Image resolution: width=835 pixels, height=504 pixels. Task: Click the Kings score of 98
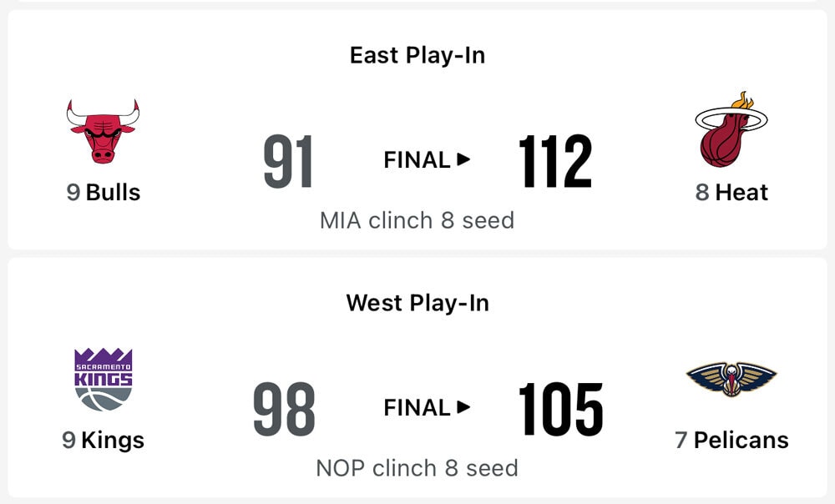coord(285,410)
